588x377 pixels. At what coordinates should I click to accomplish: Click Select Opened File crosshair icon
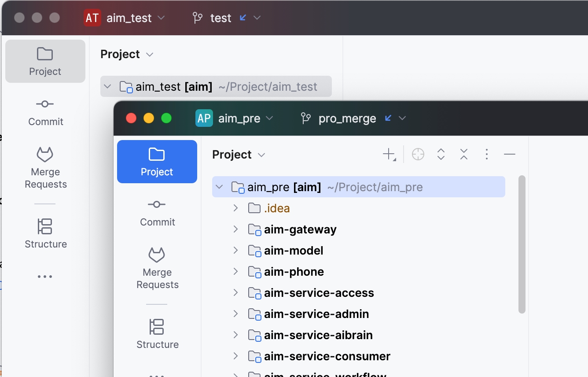point(418,154)
